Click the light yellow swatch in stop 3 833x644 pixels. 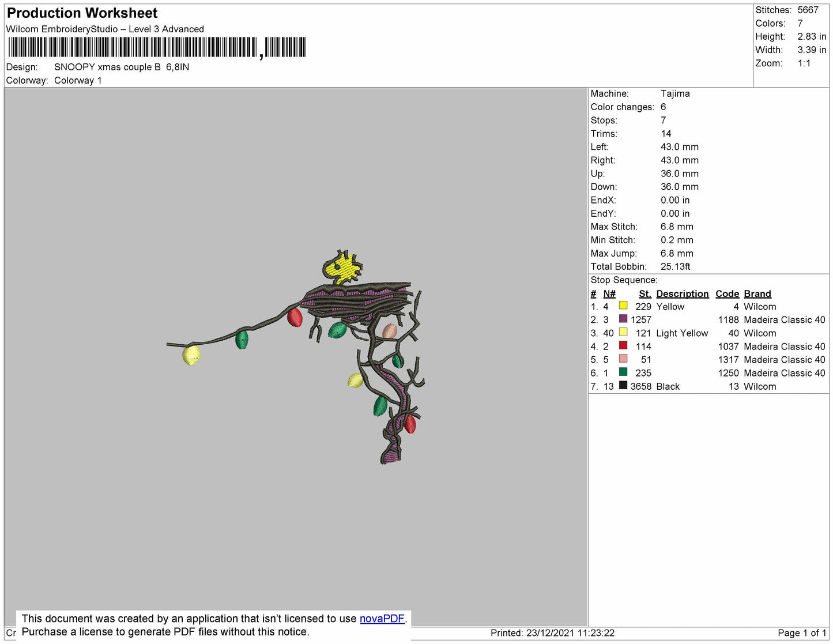pyautogui.click(x=623, y=332)
